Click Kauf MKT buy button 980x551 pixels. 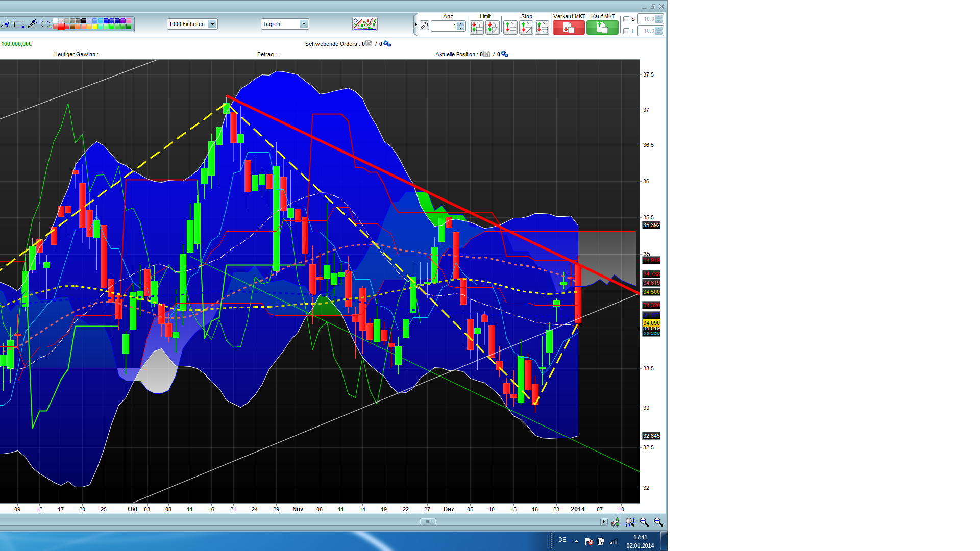602,28
